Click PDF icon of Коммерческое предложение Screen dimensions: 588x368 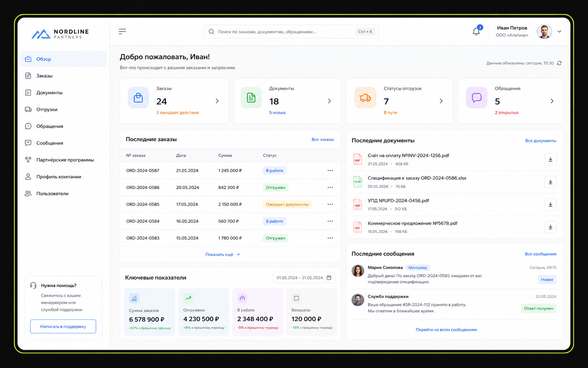tap(357, 227)
